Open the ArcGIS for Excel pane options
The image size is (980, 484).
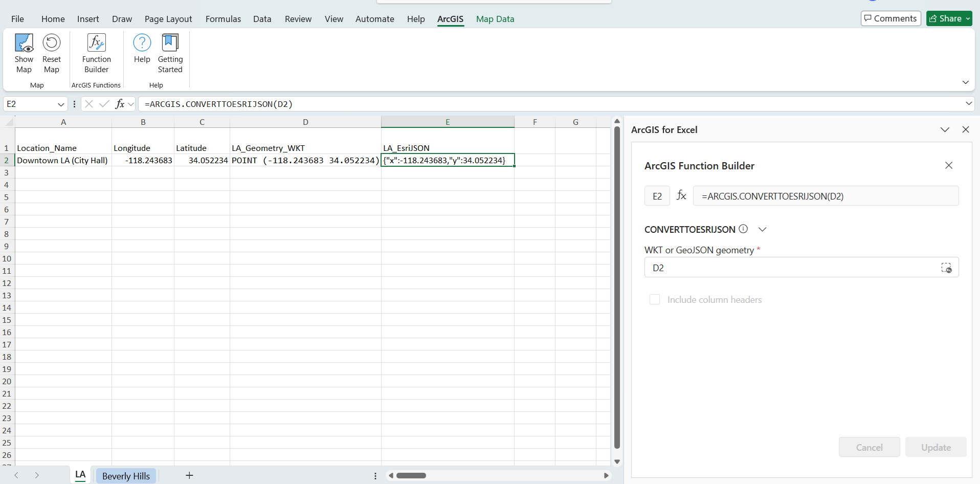(945, 129)
